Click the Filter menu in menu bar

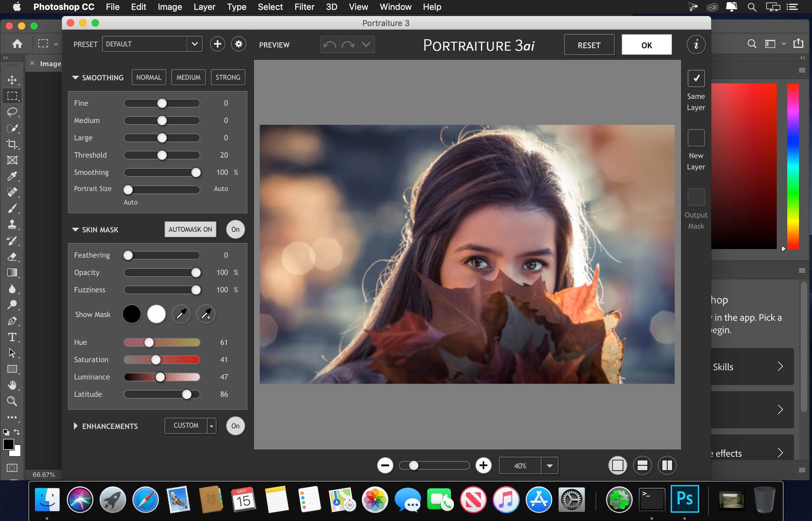click(304, 6)
